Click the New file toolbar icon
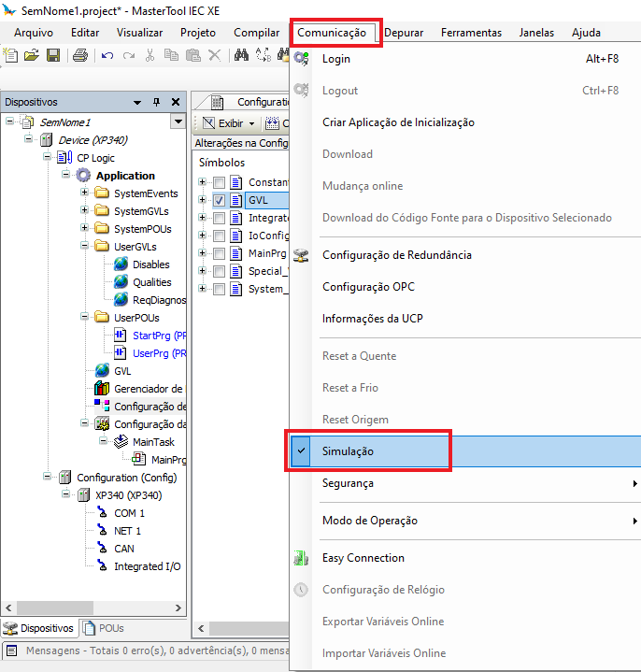The width and height of the screenshot is (641, 672). point(11,55)
